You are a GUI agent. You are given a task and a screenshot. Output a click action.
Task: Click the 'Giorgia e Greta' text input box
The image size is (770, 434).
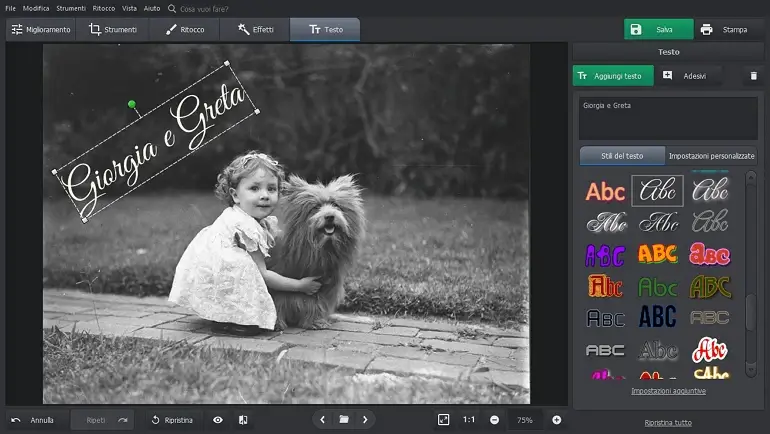pyautogui.click(x=668, y=118)
